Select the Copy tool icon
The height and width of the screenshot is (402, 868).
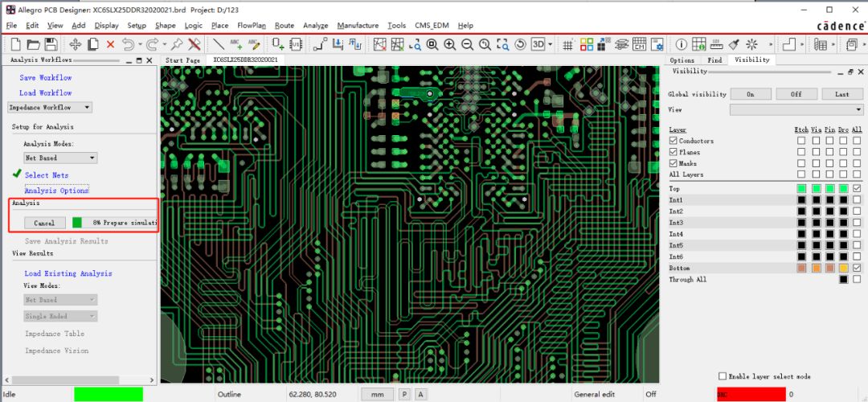93,44
